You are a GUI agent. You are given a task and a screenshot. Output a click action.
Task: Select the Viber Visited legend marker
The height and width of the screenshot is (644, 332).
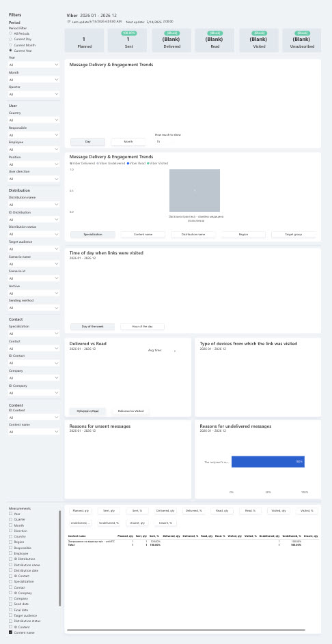click(148, 164)
